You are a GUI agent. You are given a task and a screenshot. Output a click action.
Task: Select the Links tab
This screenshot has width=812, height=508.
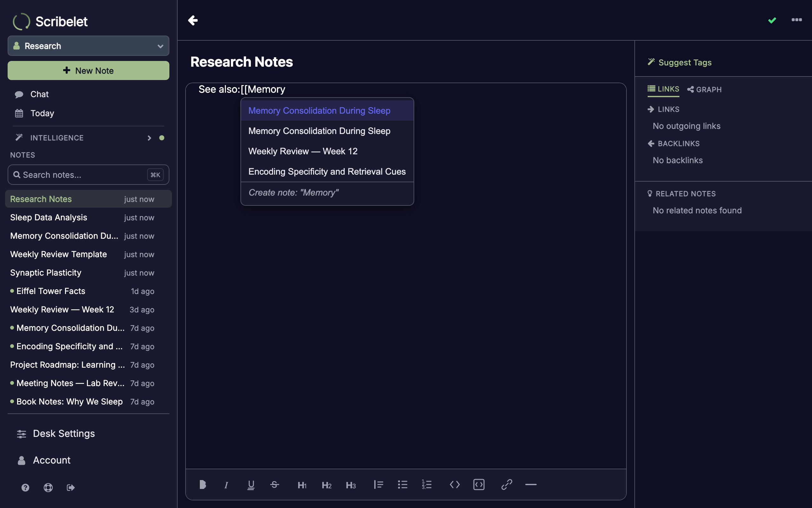point(663,89)
